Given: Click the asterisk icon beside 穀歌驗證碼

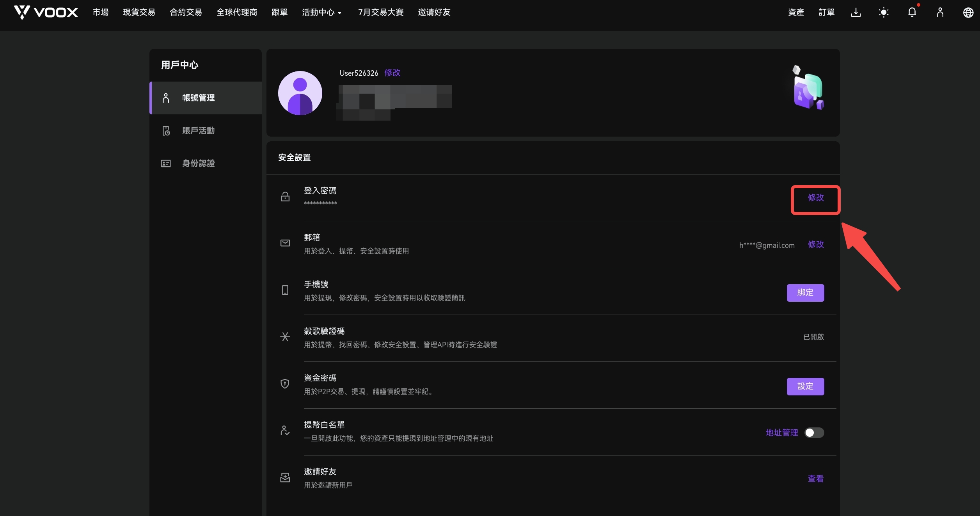Looking at the screenshot, I should point(285,337).
